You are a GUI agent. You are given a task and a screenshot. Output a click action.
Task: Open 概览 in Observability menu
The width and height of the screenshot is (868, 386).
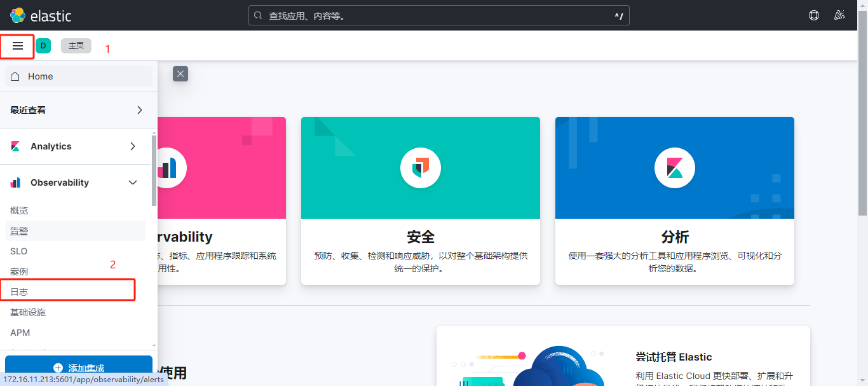pos(19,210)
